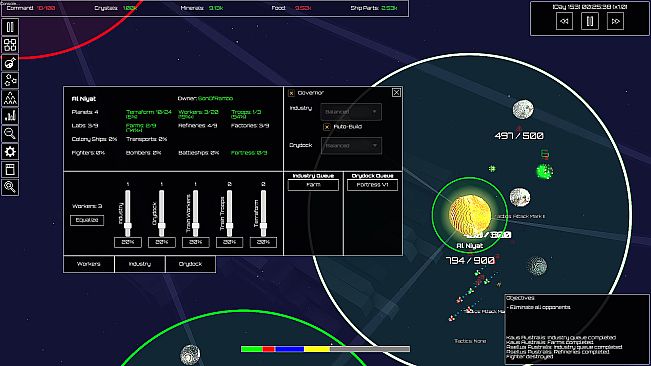Open the connected-boxes grid icon
This screenshot has width=651, height=366.
(10, 45)
